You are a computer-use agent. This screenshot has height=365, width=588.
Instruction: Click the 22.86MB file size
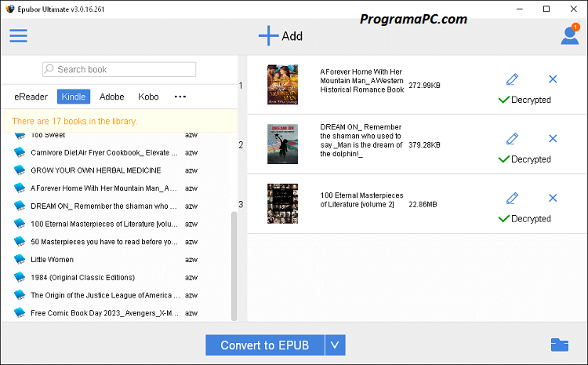[423, 205]
